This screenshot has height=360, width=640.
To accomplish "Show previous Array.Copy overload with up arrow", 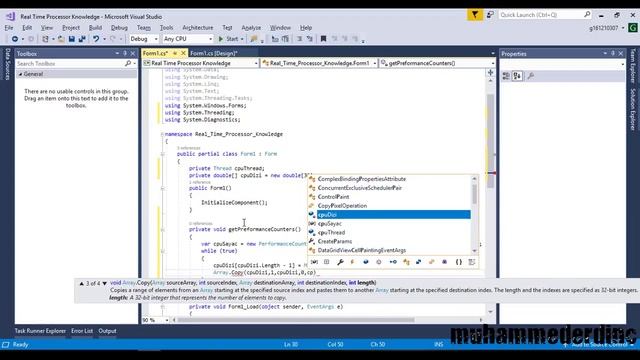I will [82, 283].
